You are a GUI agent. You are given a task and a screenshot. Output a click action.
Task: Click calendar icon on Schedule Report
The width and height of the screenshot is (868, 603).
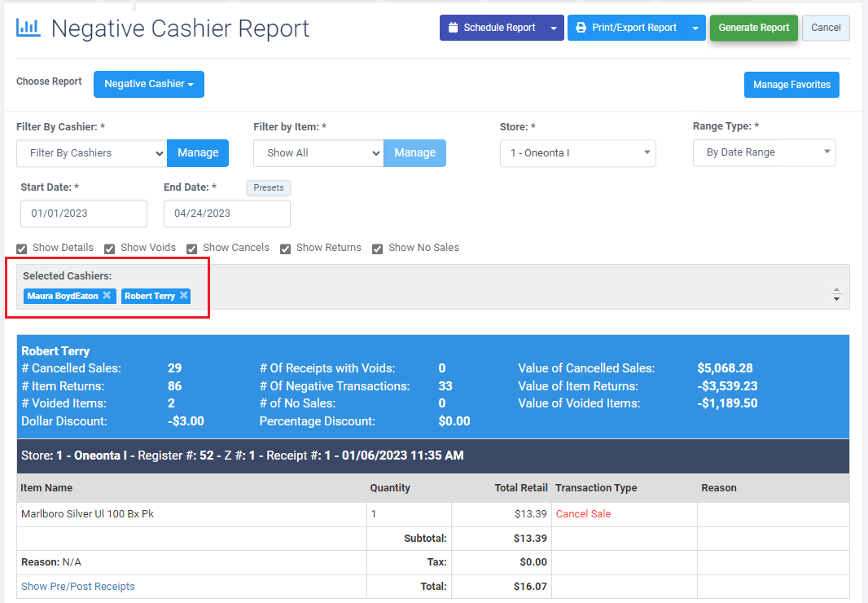pos(453,28)
